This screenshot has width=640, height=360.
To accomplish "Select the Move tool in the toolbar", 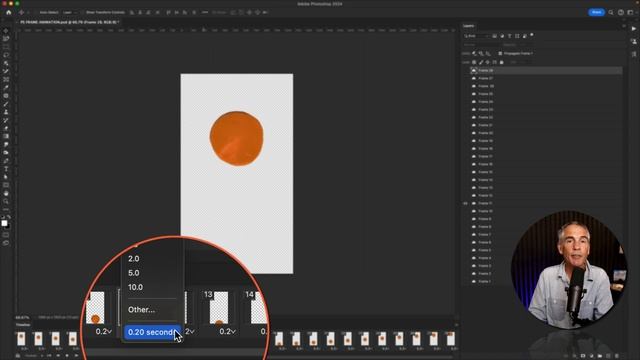I will coord(6,31).
